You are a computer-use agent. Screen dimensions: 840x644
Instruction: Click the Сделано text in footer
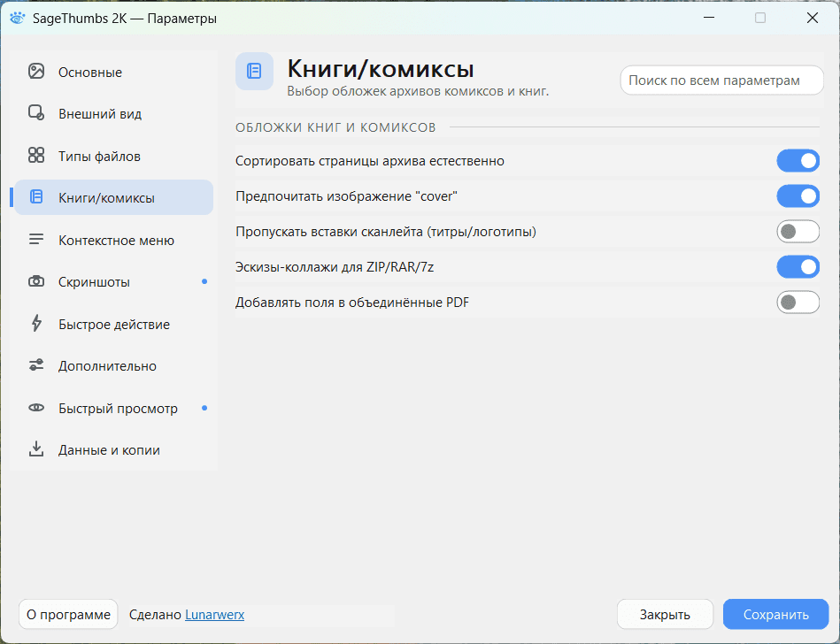point(155,615)
